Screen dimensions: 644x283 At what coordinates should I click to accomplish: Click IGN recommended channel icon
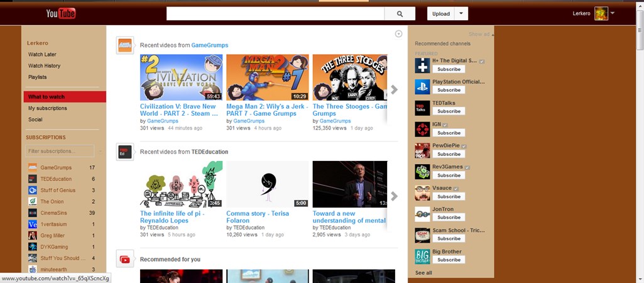click(422, 129)
